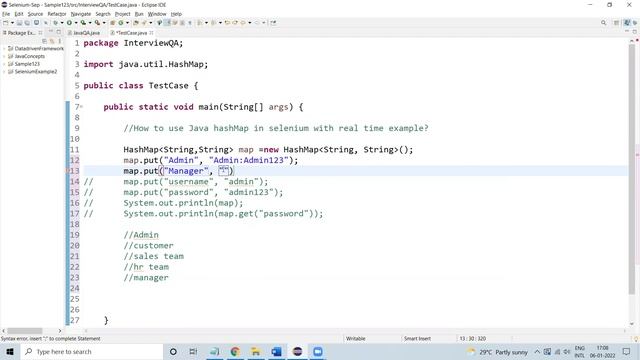Click the Open Type toolbar icon
This screenshot has height=360, width=640.
pos(136,23)
